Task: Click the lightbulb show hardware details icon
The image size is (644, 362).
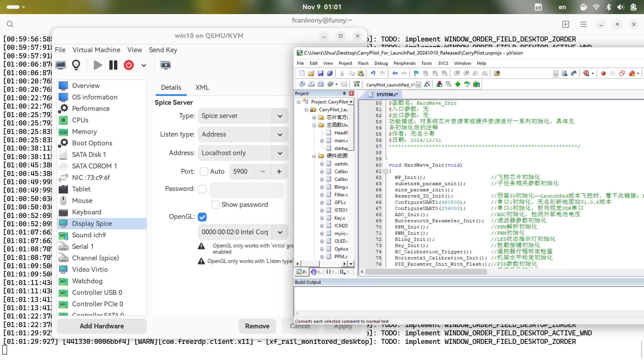Action: pos(76,65)
